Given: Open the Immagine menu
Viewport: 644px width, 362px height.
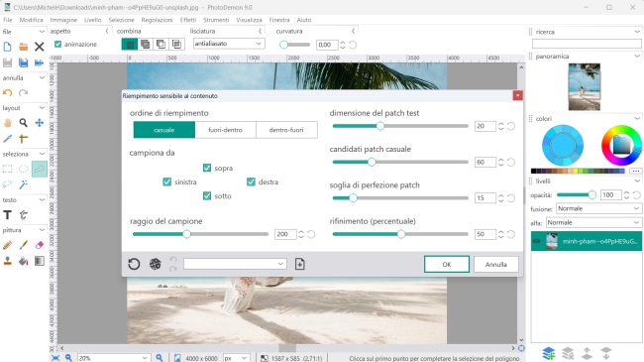Looking at the screenshot, I should pyautogui.click(x=63, y=20).
